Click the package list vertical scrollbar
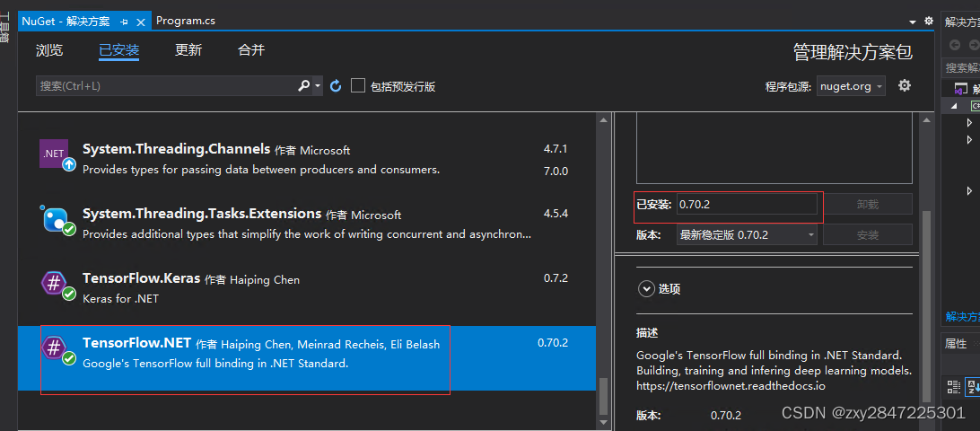Screen dimensions: 980x431 tap(603, 394)
